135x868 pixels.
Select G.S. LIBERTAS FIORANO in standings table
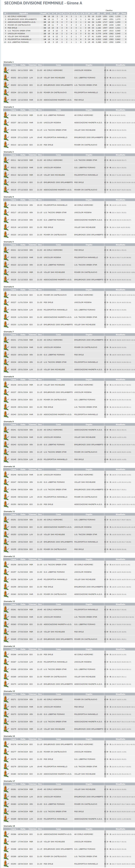pos(18,42)
